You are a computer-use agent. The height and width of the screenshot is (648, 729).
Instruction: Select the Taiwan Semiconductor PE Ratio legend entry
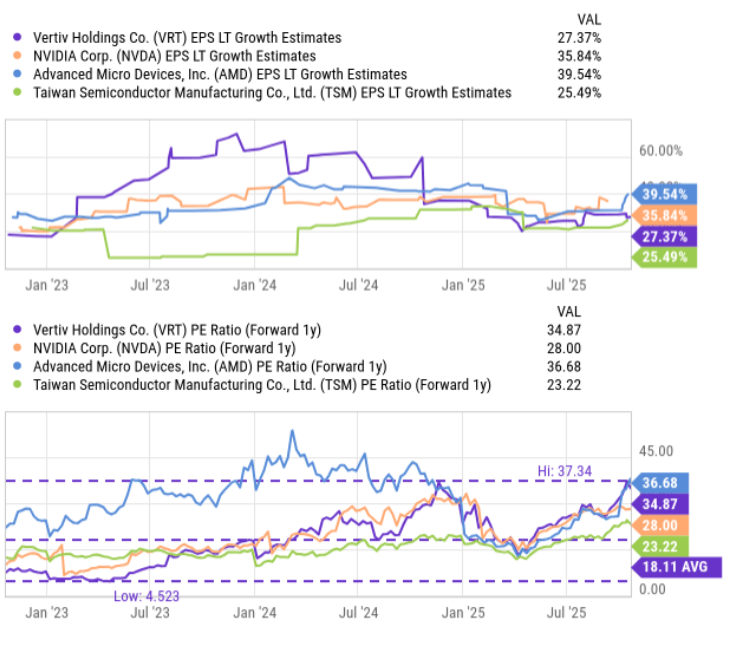(x=262, y=385)
